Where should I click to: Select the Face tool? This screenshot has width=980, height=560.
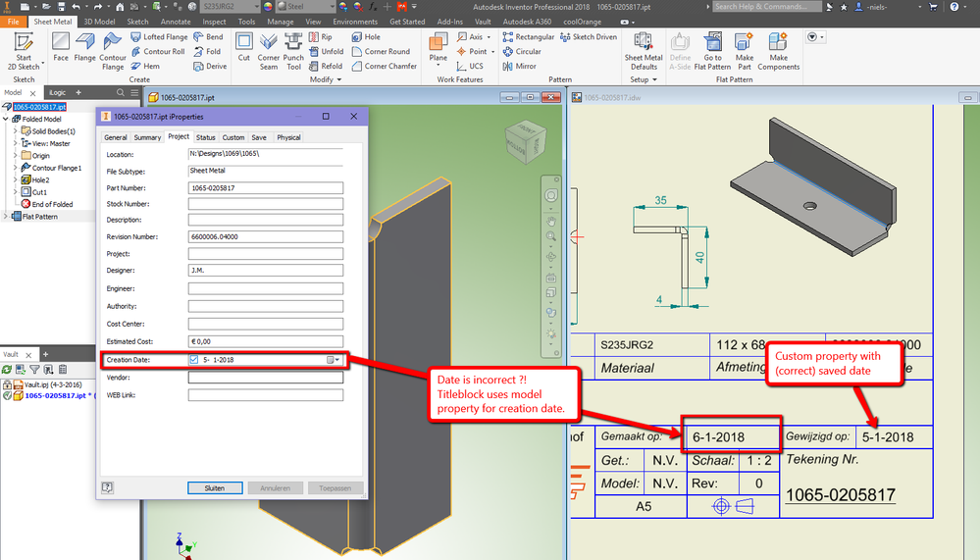click(x=61, y=47)
